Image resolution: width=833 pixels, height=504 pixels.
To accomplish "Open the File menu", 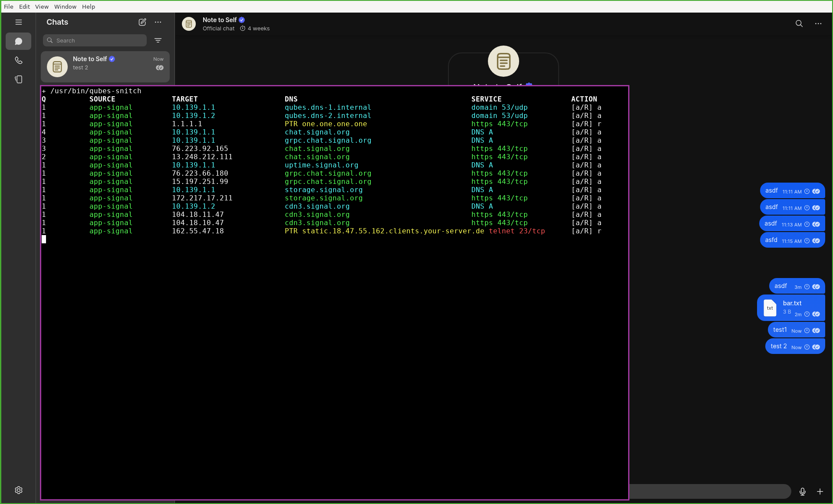I will pos(9,7).
